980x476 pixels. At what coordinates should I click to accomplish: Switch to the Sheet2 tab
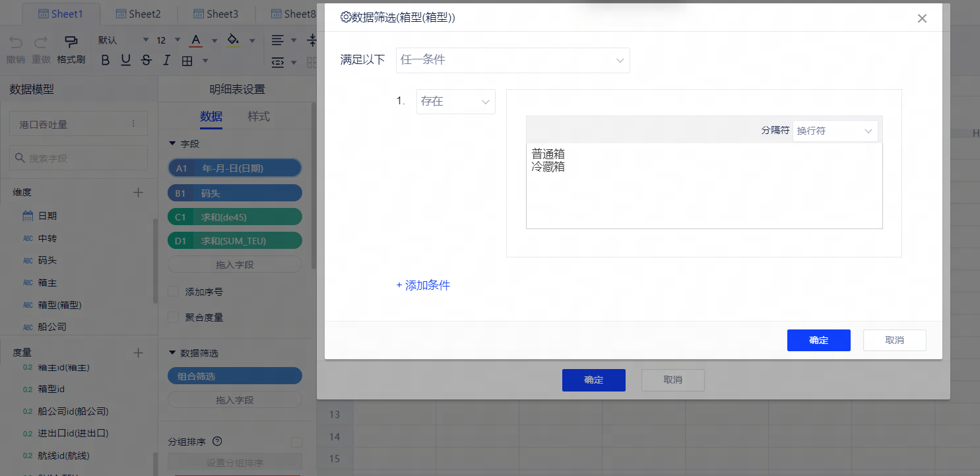[x=138, y=14]
